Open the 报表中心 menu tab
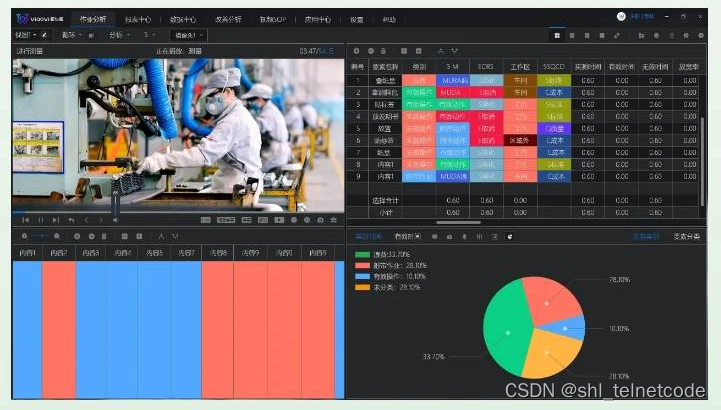The height and width of the screenshot is (410, 721). point(138,20)
